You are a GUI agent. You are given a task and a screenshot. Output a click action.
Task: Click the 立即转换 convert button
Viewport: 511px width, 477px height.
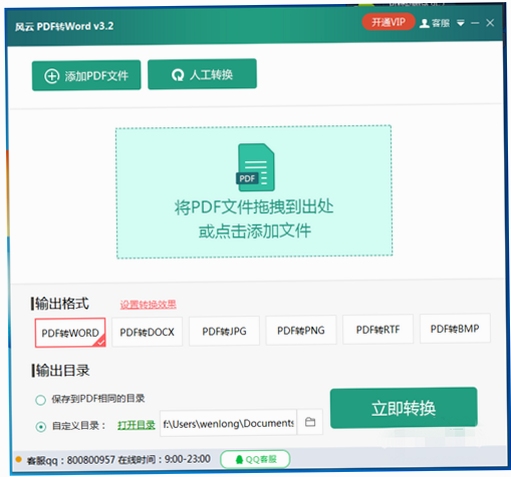pyautogui.click(x=404, y=408)
